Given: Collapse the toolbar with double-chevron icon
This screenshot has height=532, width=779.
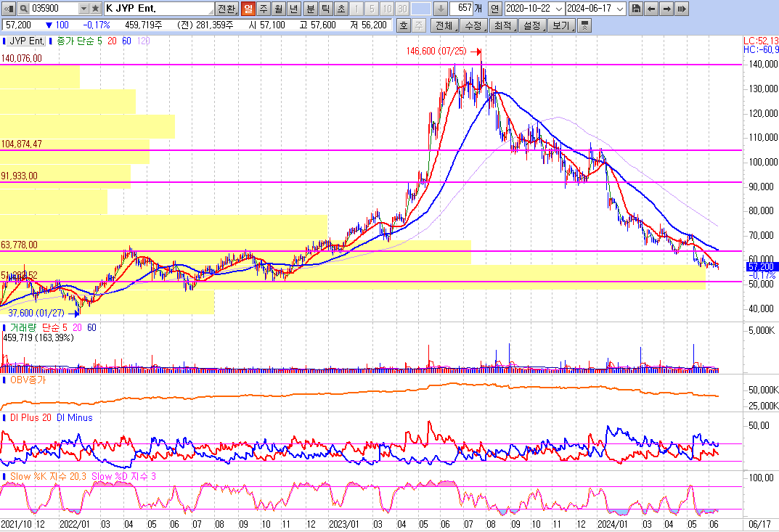Looking at the screenshot, I should 584,25.
